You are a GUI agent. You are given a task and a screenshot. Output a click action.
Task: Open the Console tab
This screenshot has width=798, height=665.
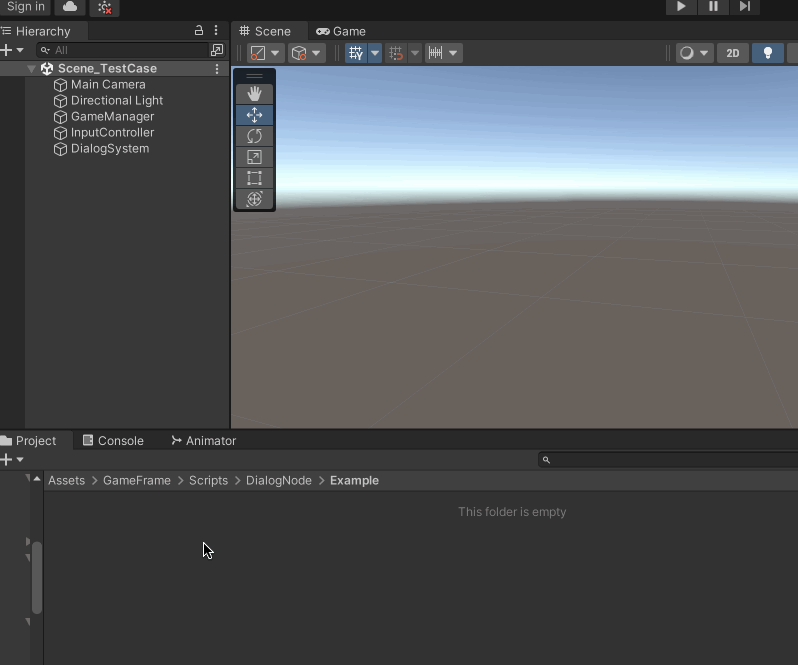point(113,441)
